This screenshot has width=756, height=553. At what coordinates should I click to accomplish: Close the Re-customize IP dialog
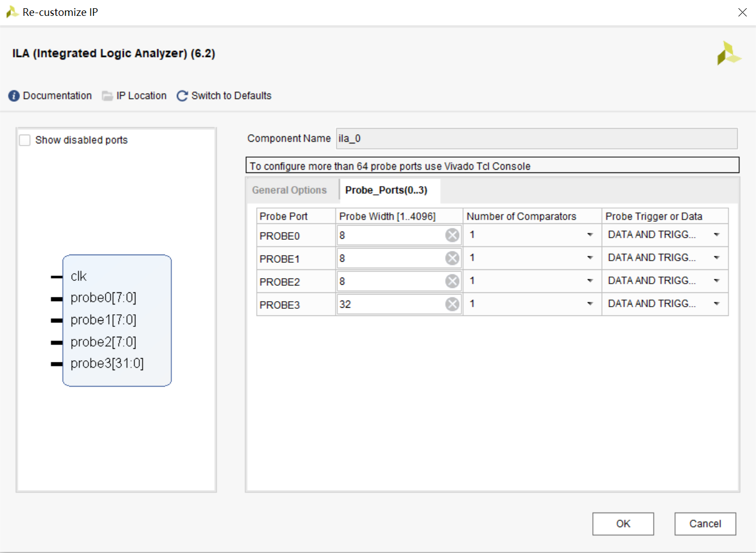pos(742,12)
